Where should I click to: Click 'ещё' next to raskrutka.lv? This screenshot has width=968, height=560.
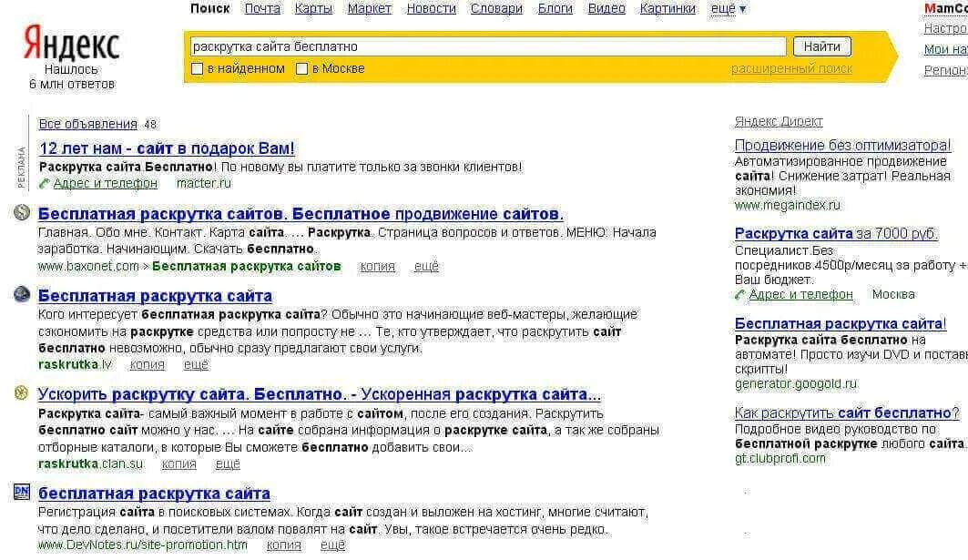[x=197, y=364]
